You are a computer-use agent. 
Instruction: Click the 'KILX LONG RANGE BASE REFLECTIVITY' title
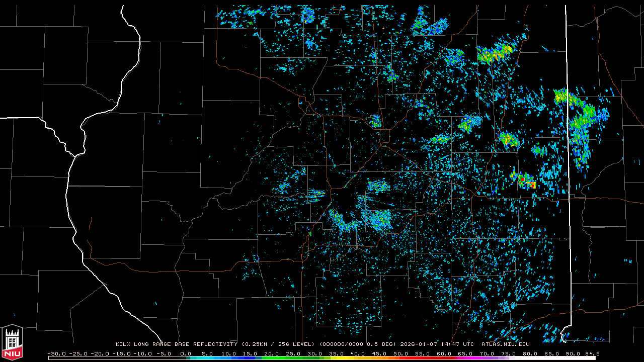[x=176, y=344]
